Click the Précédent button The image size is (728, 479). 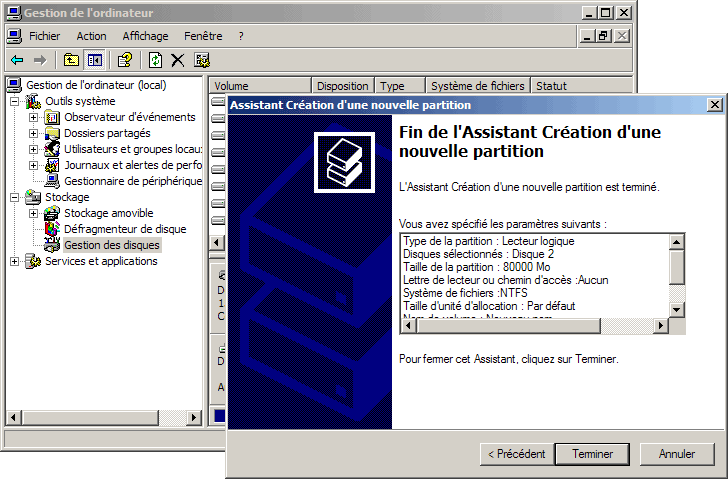[x=516, y=454]
